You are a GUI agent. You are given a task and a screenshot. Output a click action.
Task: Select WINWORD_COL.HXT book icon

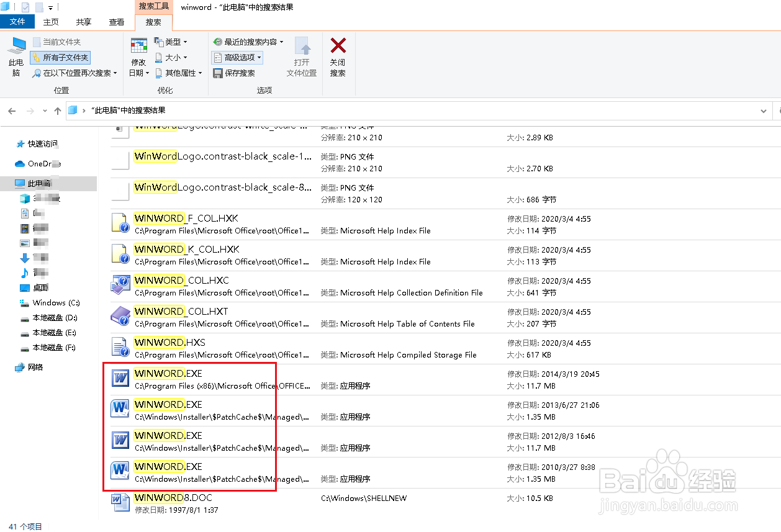pyautogui.click(x=120, y=317)
